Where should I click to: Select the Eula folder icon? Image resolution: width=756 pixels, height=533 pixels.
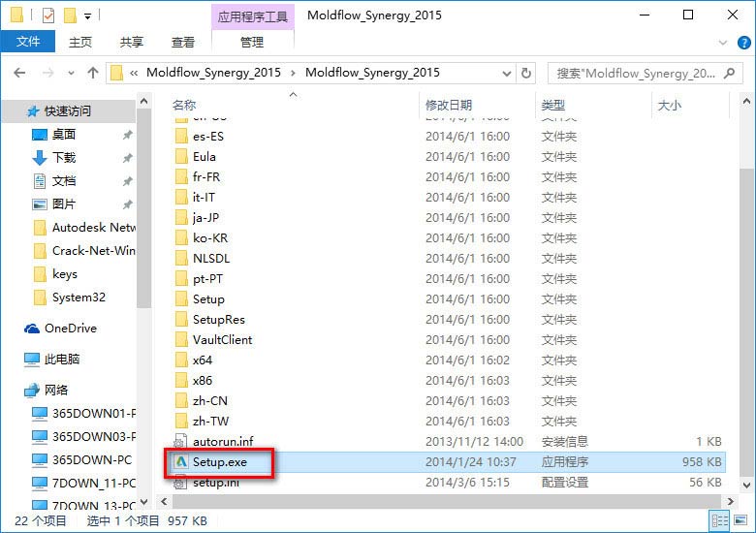[181, 157]
